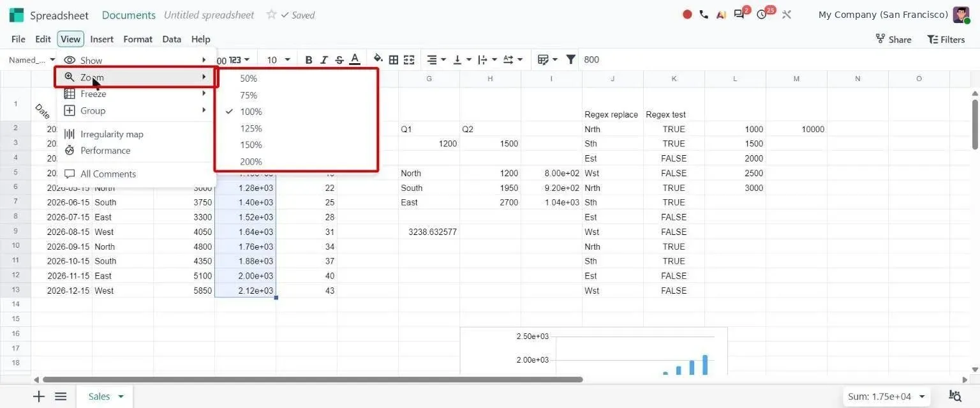The height and width of the screenshot is (408, 980).
Task: Open horizontal align dropdown
Action: tap(436, 60)
